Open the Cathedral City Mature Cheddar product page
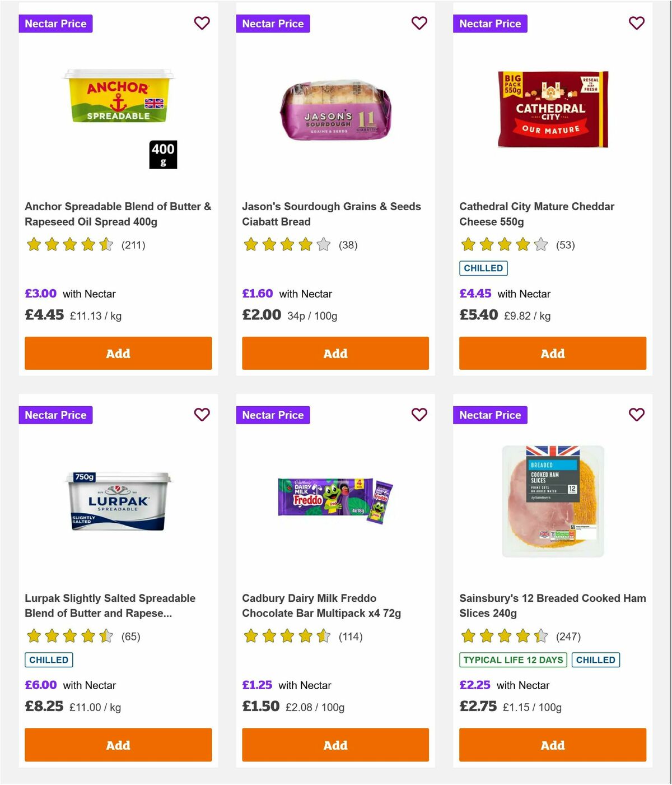 point(536,214)
